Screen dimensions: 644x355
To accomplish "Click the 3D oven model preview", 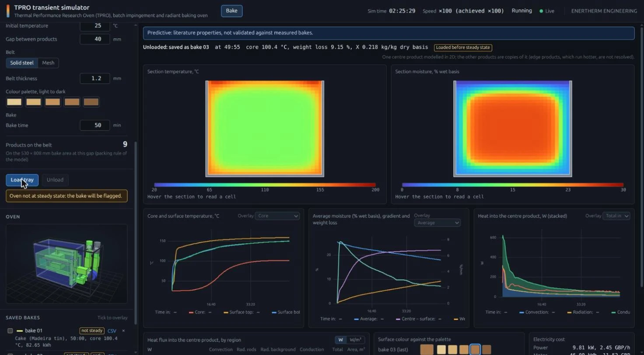I will point(66,264).
